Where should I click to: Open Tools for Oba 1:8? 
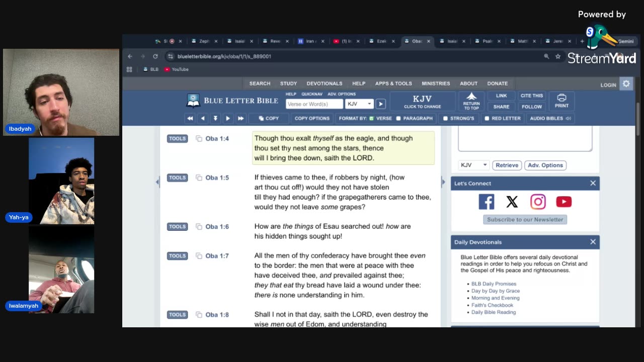pyautogui.click(x=177, y=315)
